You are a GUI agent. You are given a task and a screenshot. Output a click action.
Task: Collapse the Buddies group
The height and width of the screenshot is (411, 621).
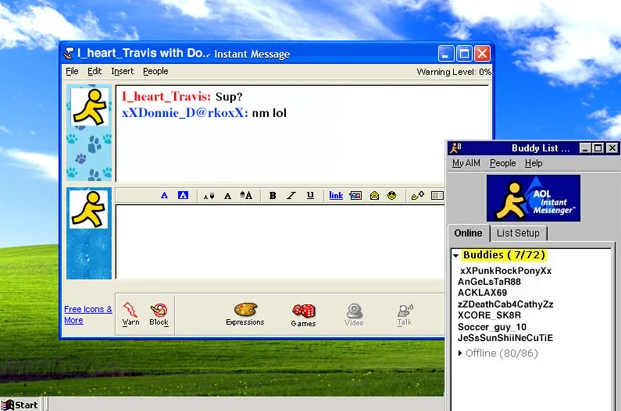456,256
